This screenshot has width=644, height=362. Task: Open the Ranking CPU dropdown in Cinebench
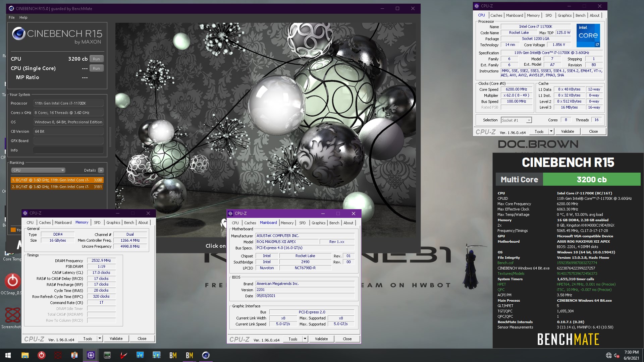click(x=38, y=170)
